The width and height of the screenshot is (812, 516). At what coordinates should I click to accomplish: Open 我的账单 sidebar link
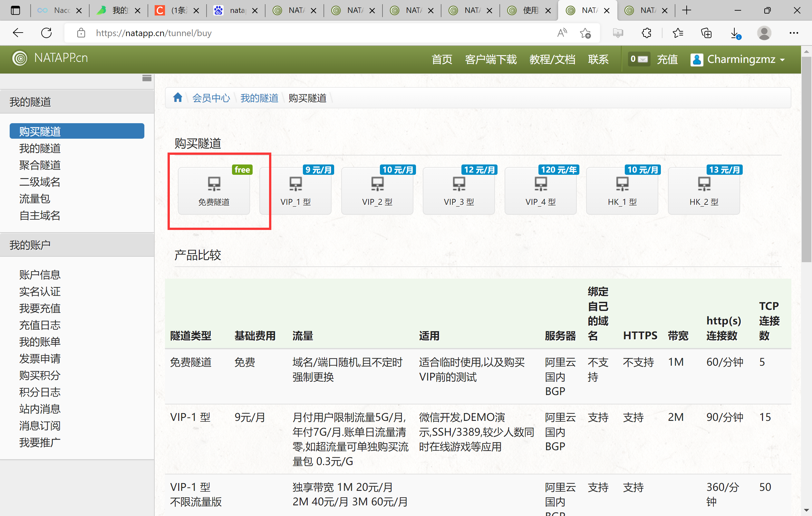point(40,342)
